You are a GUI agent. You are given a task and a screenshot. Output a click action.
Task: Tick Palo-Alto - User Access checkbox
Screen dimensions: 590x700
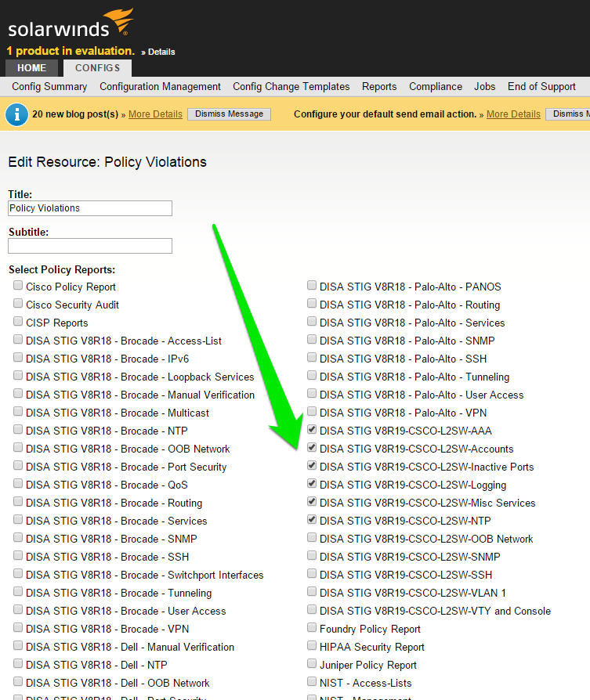click(x=312, y=393)
